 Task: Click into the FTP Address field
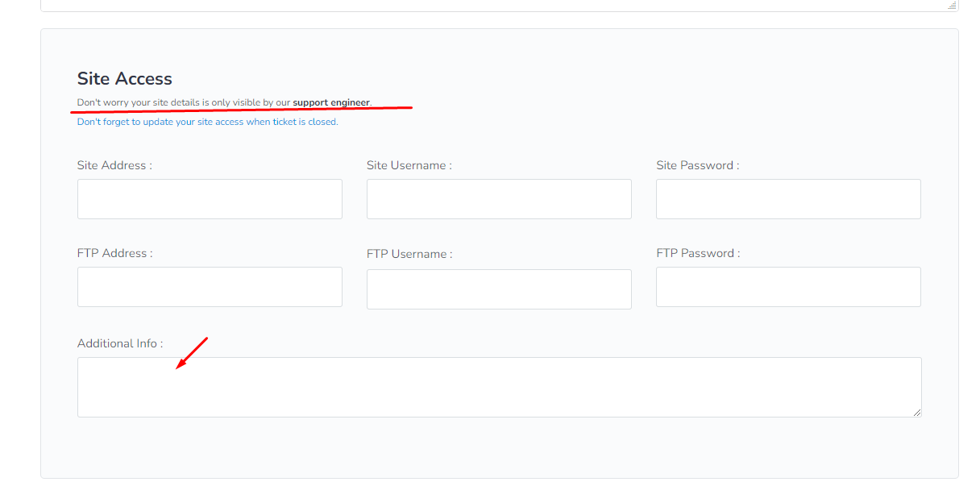210,287
